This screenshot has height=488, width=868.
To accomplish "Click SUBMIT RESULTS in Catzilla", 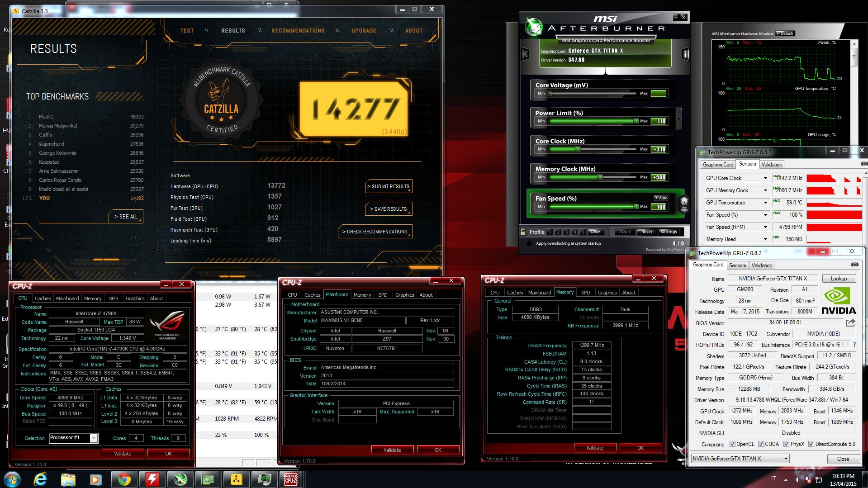I will point(389,186).
